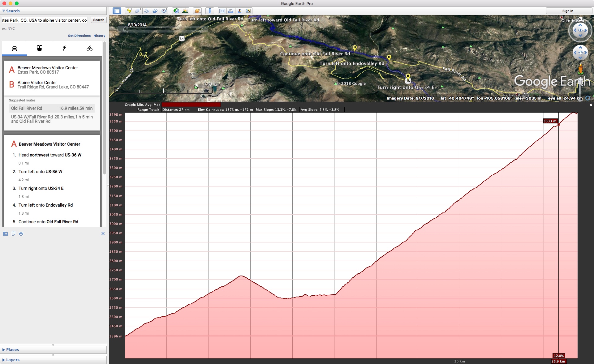Choose the Add Image Overlay tool

click(x=155, y=11)
